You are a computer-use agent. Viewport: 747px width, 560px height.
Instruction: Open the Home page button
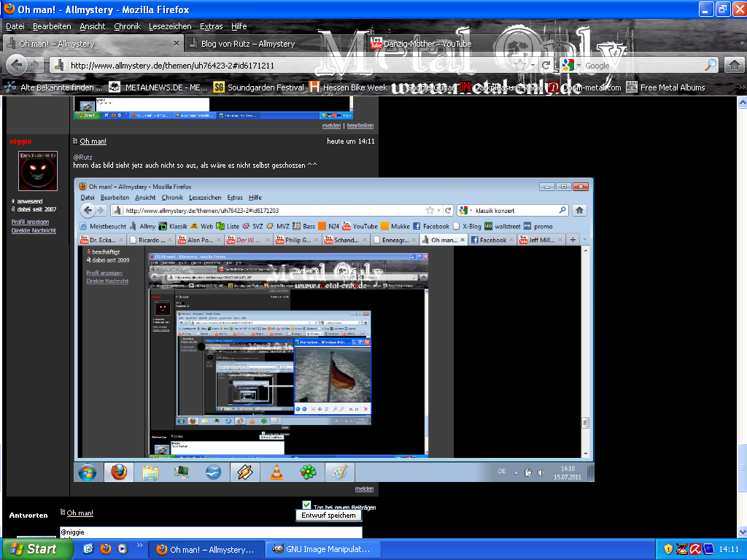[x=734, y=65]
